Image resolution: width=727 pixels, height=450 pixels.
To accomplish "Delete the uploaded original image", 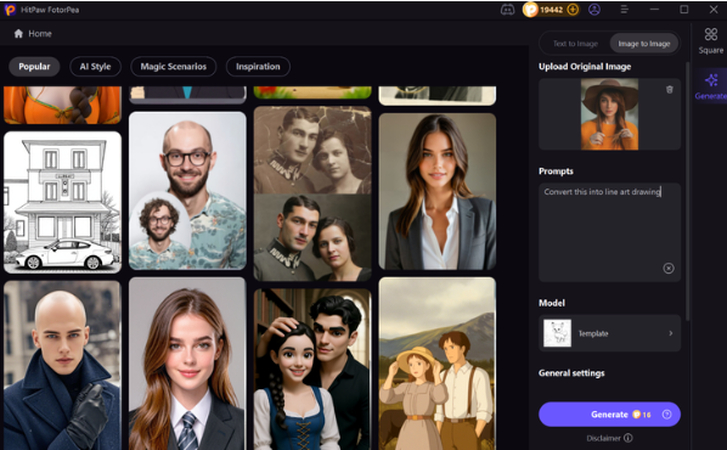I will click(x=670, y=89).
